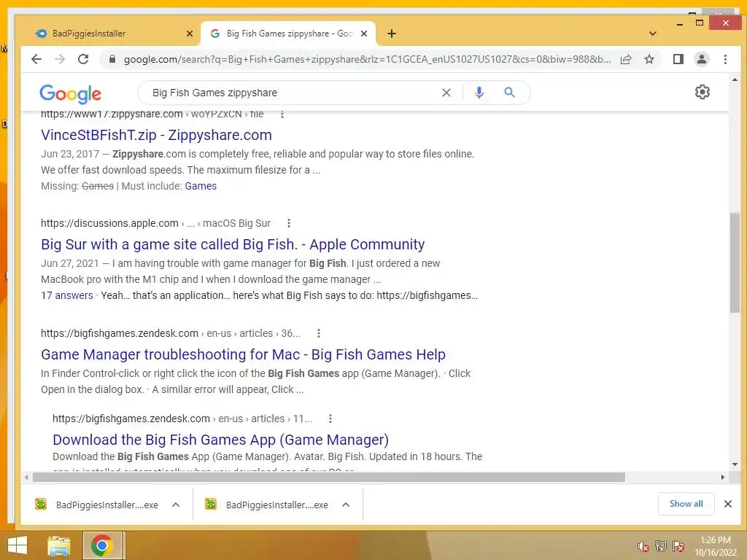Show all downloads
This screenshot has height=560, width=747.
tap(686, 504)
